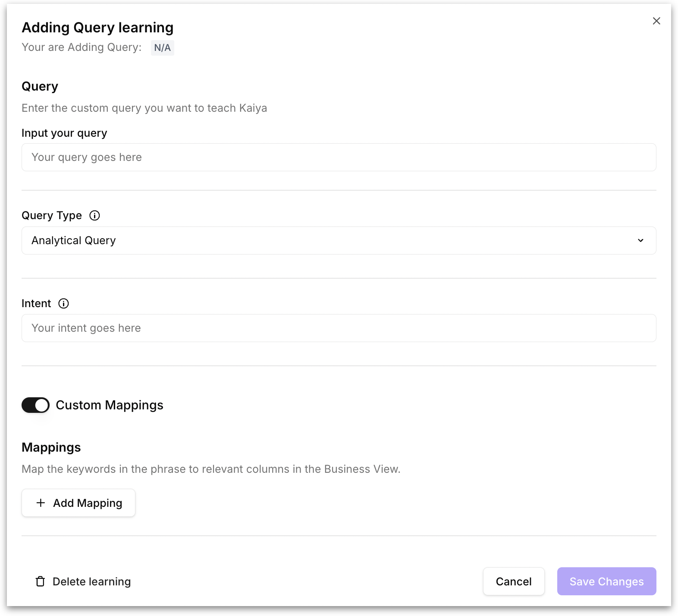Click the trash icon for Delete learning
Viewport: 678px width, 616px height.
(40, 581)
